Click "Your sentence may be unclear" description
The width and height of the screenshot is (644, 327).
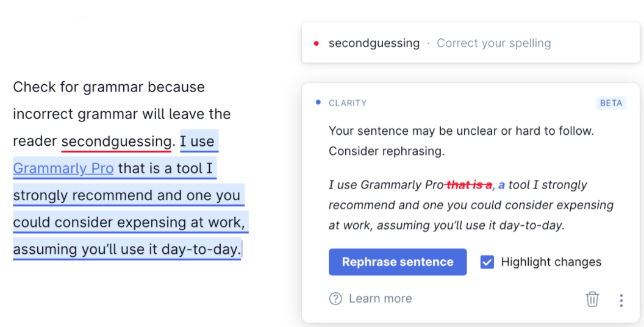460,131
